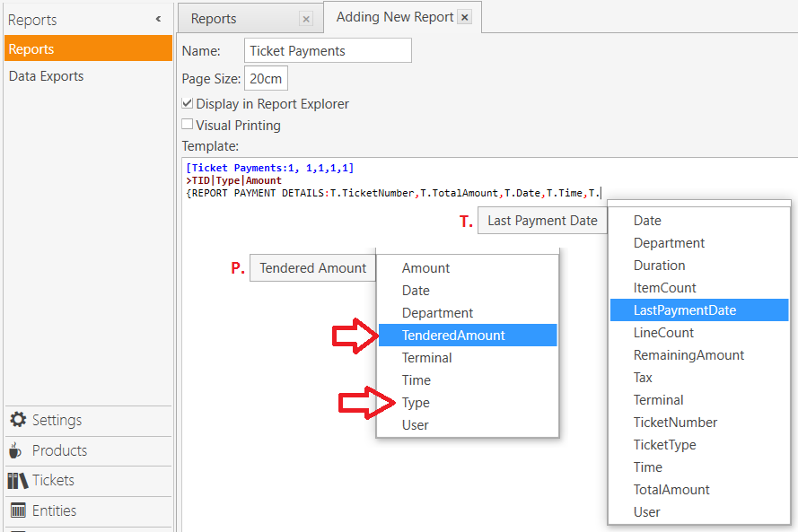Edit the Name field Ticket Payments
This screenshot has width=798, height=532.
[328, 51]
